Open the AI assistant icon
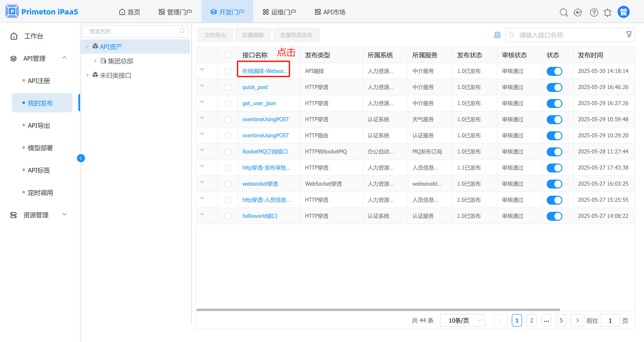The image size is (644, 342). point(578,12)
